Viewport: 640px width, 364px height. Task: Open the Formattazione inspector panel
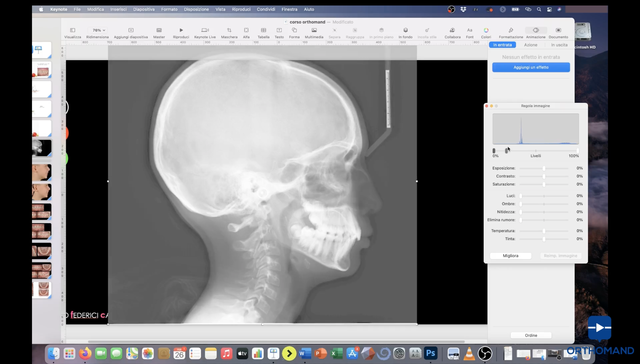point(511,30)
